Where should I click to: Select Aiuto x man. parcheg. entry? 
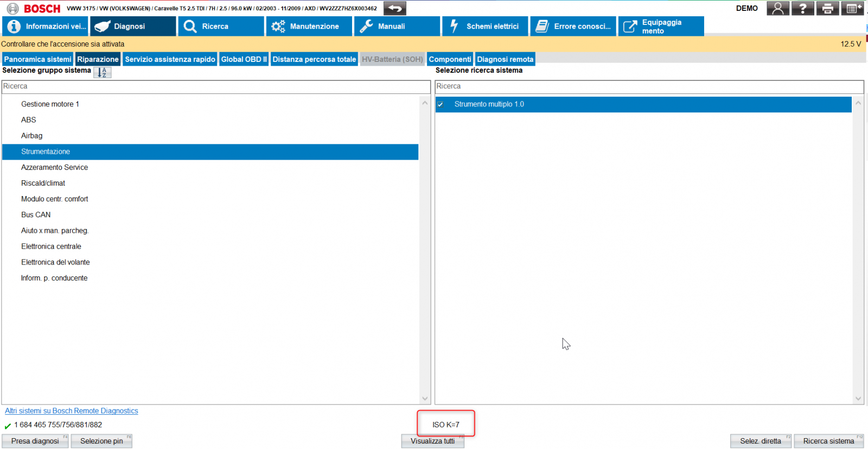[x=55, y=231]
